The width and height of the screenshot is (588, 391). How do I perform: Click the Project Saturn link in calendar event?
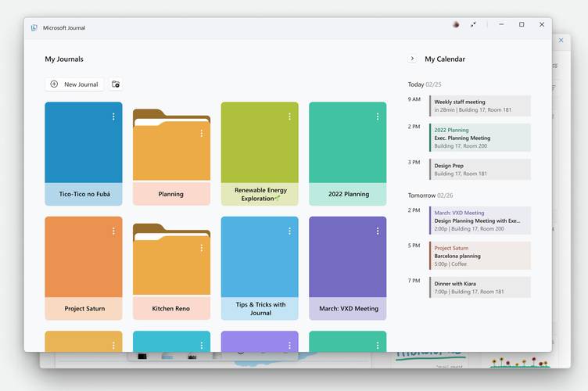pos(451,248)
